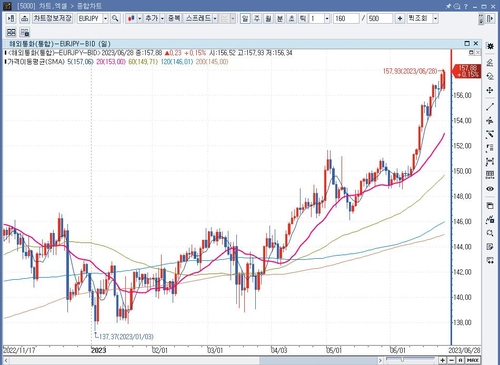Select the second (초) period toggle
Image resolution: width=500 pixels, height=365 pixels.
click(x=292, y=18)
